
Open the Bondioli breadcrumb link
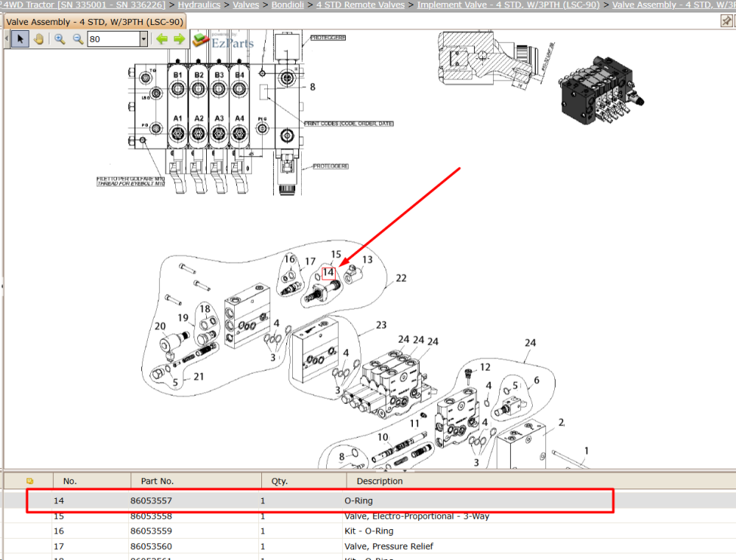(x=288, y=4)
